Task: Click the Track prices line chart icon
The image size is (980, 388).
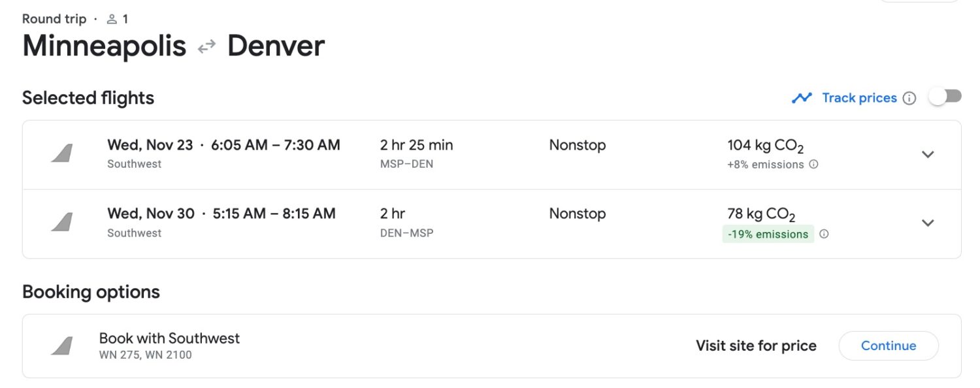Action: (801, 97)
